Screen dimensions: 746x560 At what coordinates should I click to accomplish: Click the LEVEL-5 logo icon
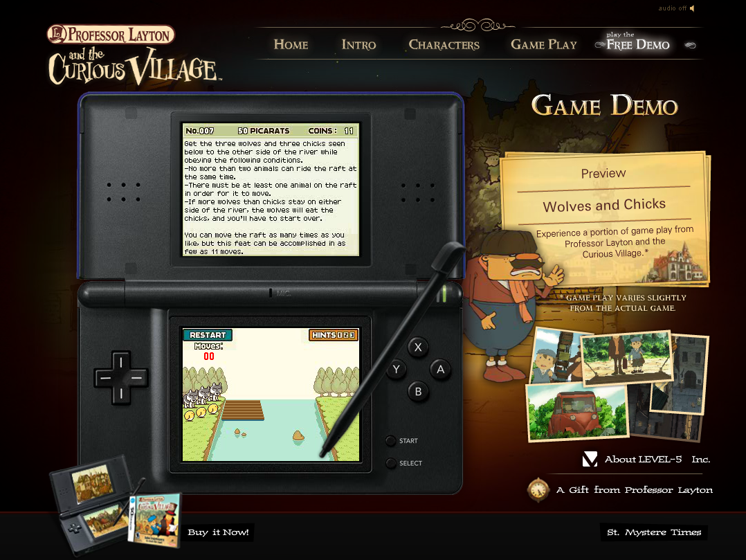[x=590, y=459]
